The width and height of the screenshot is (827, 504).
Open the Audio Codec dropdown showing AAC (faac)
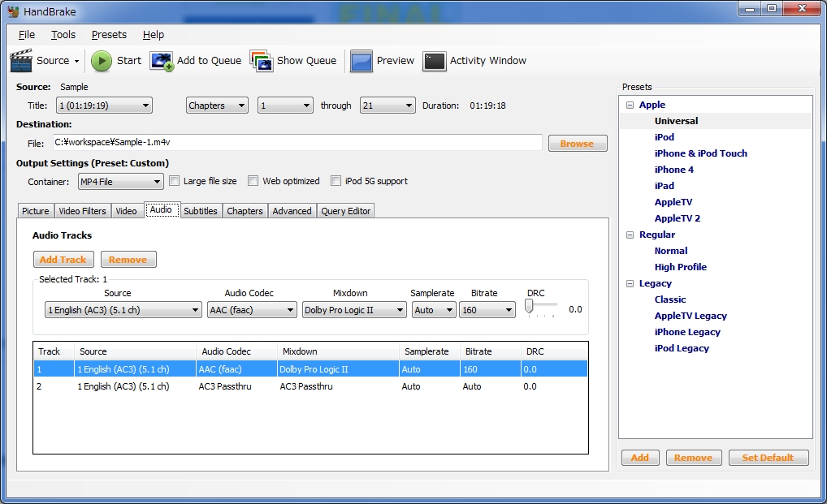tap(252, 310)
